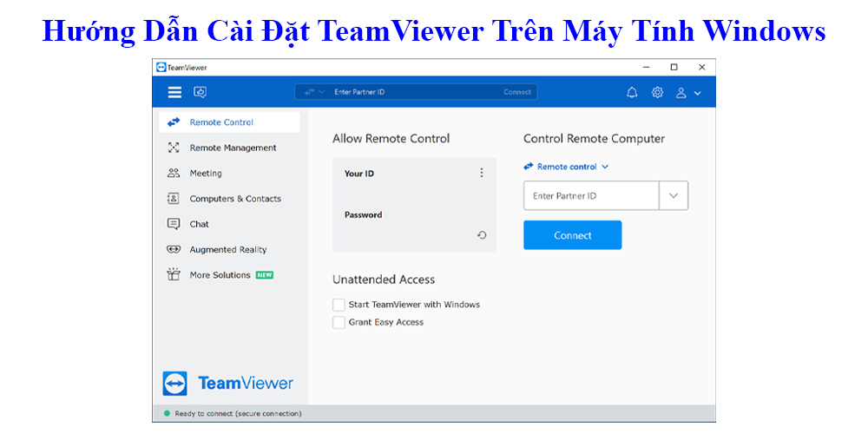The height and width of the screenshot is (434, 868).
Task: Close the TeamViewer window
Action: point(701,67)
